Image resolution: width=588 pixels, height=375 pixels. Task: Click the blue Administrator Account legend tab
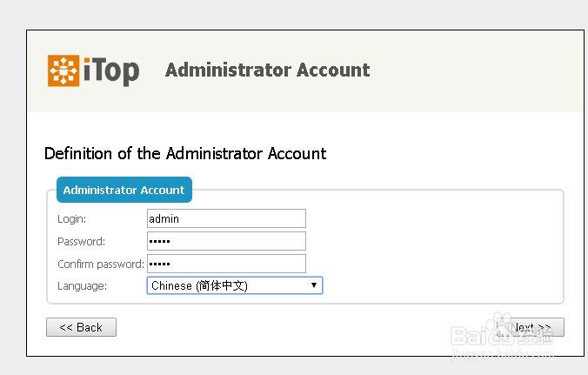pos(124,190)
